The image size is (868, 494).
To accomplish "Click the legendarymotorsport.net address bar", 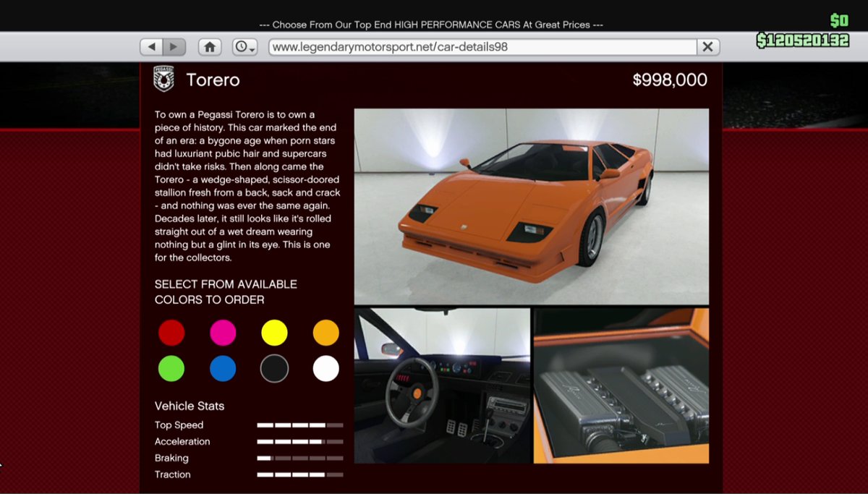I will pyautogui.click(x=483, y=47).
